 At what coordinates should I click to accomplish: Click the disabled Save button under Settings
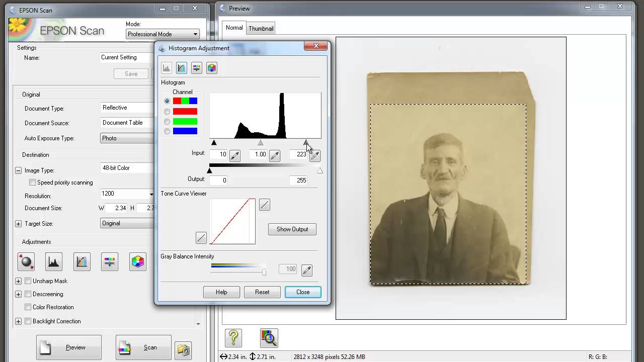pyautogui.click(x=131, y=74)
